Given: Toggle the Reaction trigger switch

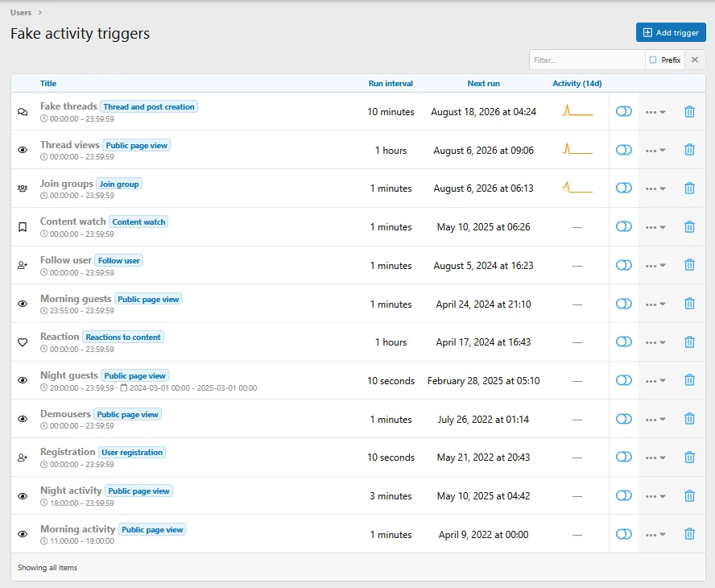Looking at the screenshot, I should (x=624, y=342).
